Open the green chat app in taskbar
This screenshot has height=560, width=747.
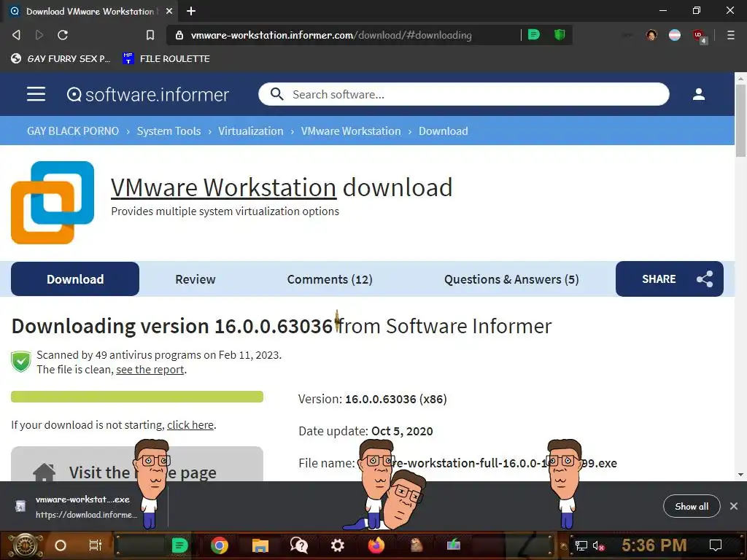(x=179, y=545)
